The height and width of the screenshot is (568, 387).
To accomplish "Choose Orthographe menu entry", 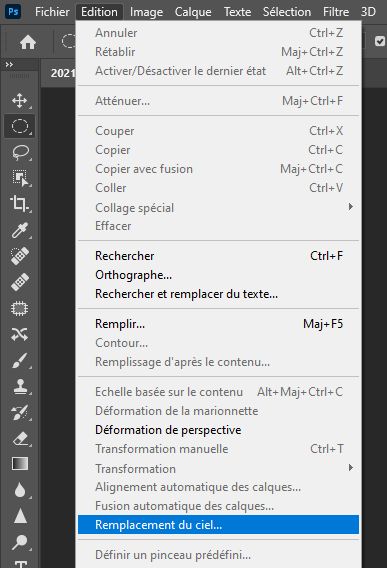I will [219, 275].
